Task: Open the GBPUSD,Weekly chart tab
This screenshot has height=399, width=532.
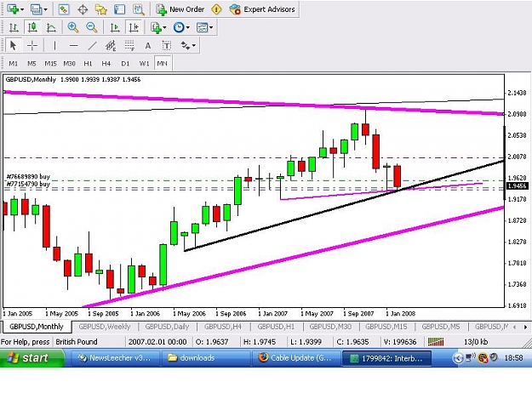Action: pyautogui.click(x=105, y=327)
